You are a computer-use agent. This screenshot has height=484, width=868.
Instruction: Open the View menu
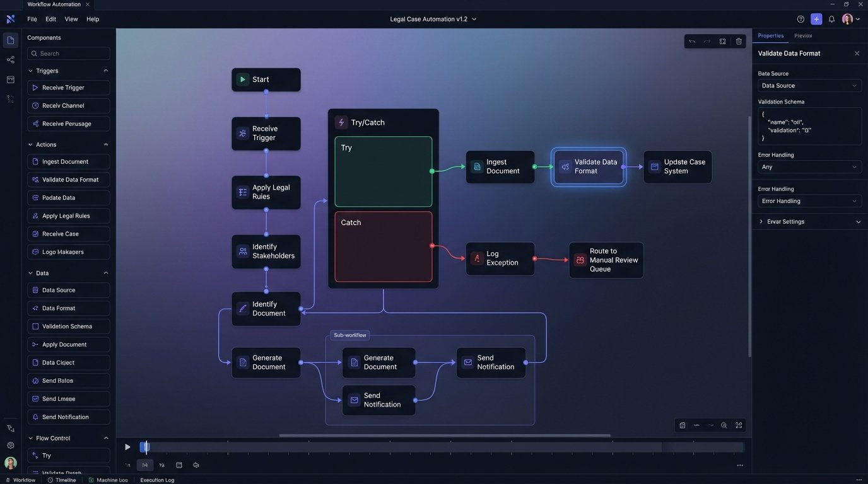coord(71,19)
